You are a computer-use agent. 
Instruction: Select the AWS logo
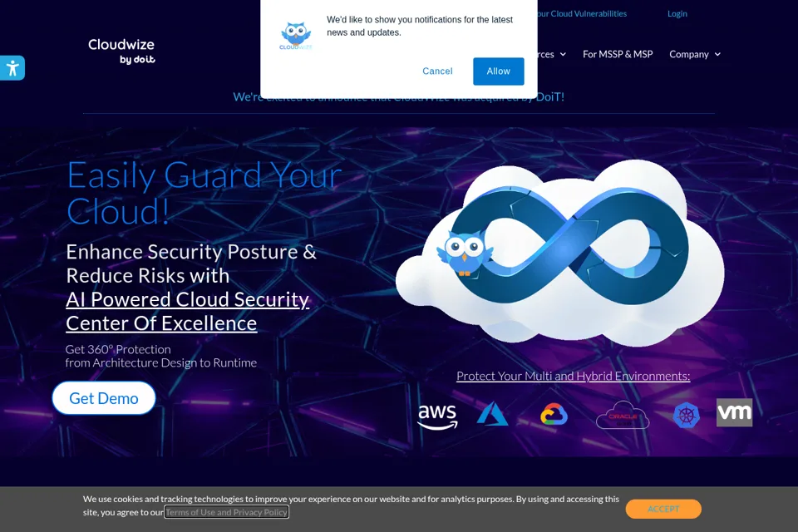click(437, 417)
